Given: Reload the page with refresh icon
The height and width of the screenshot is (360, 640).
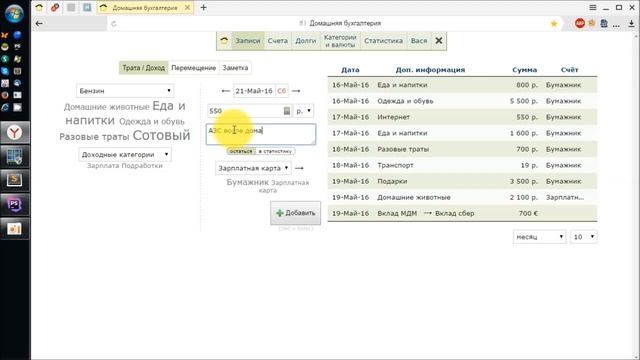Looking at the screenshot, I should [113, 24].
